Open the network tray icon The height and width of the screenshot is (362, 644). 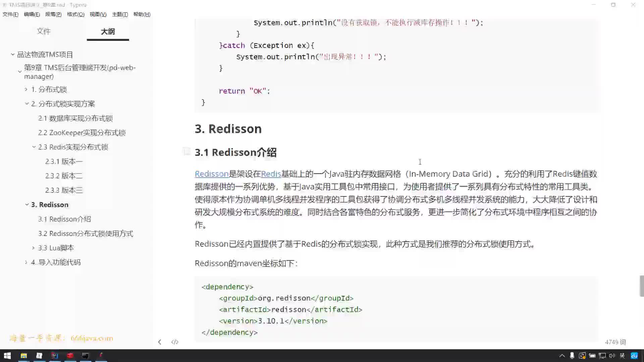point(602,356)
